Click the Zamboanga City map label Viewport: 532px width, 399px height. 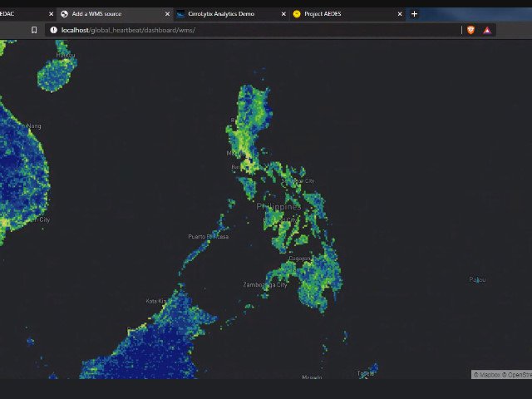[265, 284]
